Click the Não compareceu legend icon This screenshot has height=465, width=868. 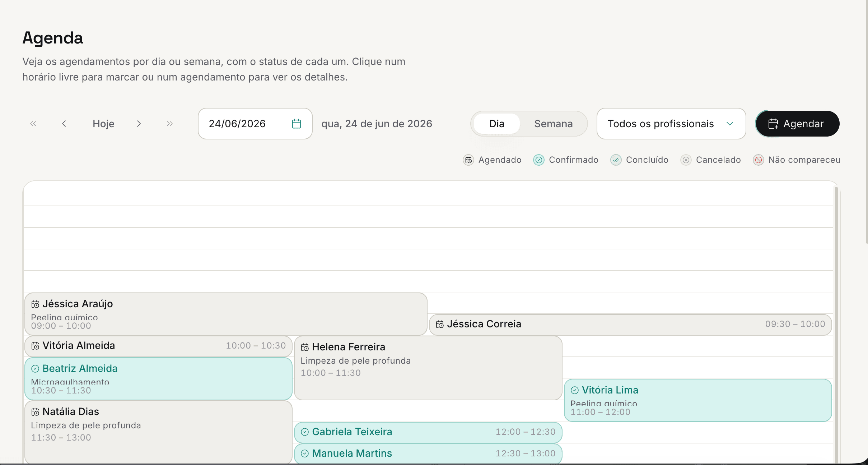(759, 160)
